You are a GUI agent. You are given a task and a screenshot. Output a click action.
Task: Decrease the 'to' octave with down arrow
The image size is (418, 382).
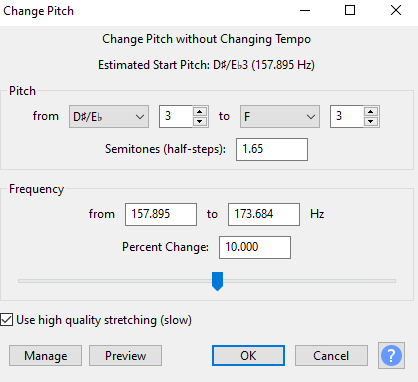[x=371, y=121]
